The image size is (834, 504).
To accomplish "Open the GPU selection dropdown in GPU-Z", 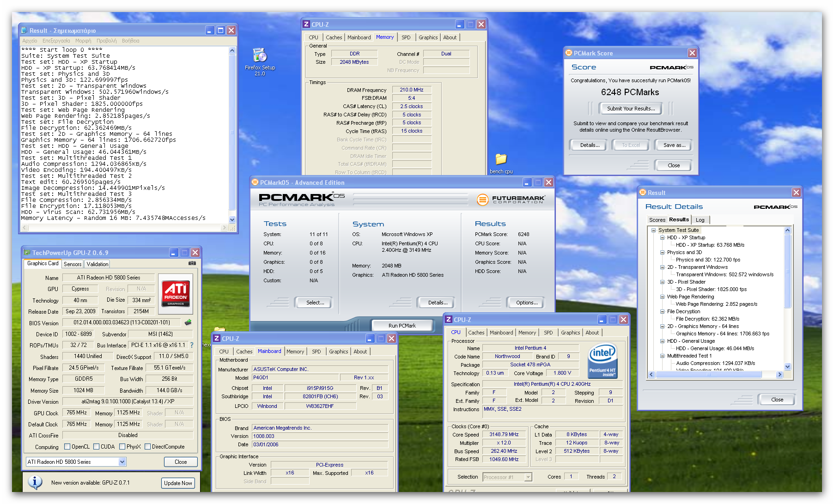I will click(x=122, y=462).
